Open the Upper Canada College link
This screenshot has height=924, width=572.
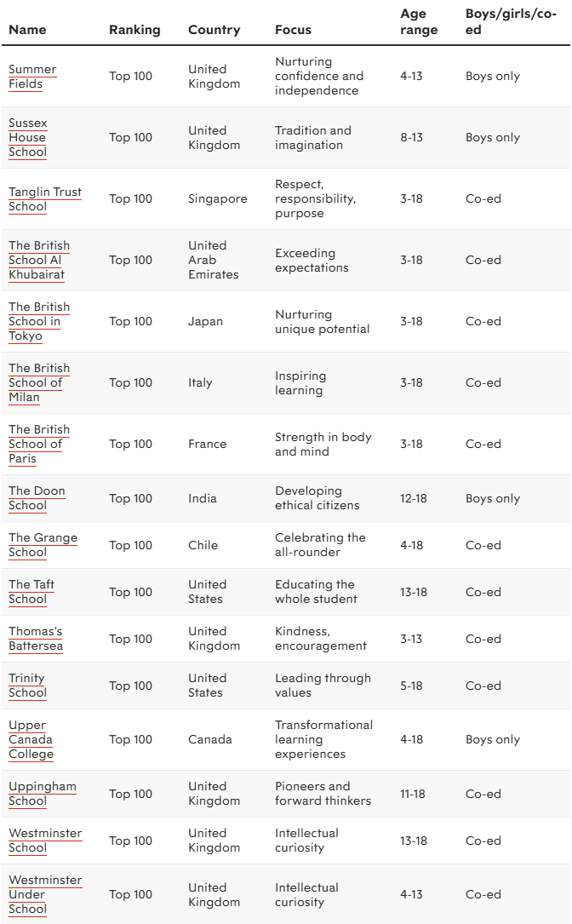pyautogui.click(x=31, y=739)
